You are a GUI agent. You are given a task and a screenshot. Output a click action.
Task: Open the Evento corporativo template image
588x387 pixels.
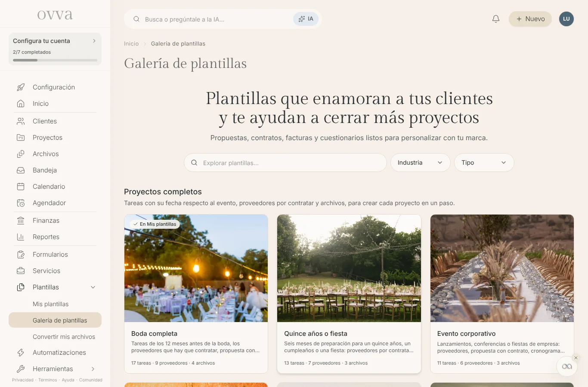502,268
